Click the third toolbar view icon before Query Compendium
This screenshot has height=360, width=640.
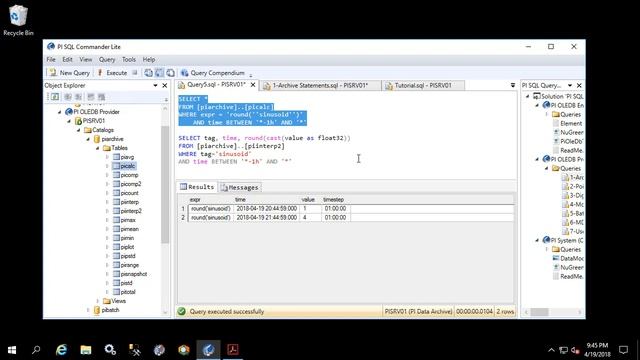click(170, 73)
